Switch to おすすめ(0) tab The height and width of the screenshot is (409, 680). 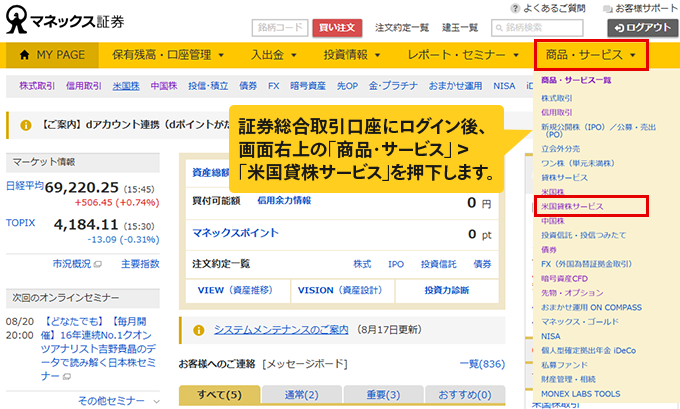pyautogui.click(x=465, y=395)
